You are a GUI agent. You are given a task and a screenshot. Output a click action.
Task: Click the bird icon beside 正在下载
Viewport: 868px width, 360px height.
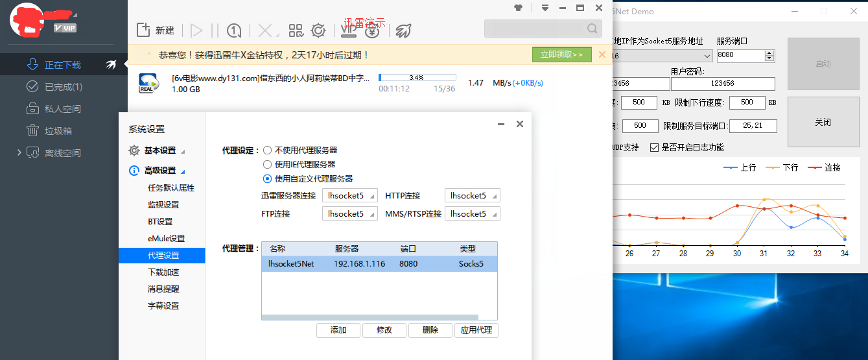(x=111, y=64)
